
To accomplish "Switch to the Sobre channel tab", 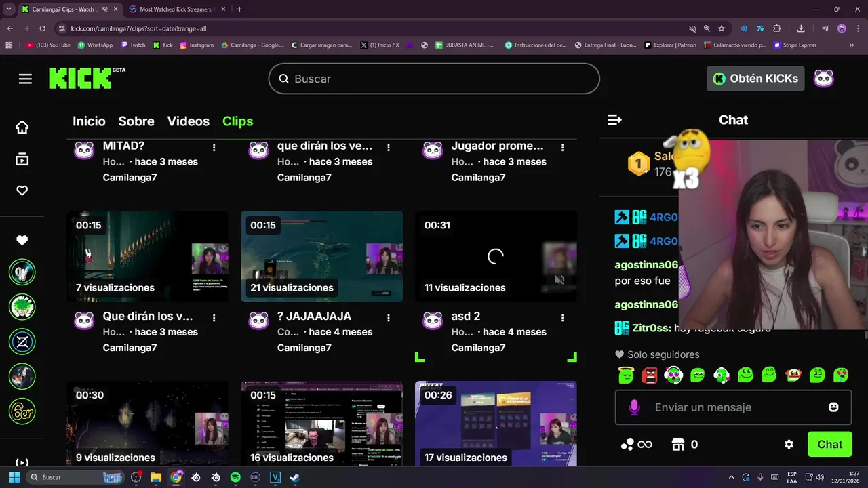I will [x=136, y=121].
